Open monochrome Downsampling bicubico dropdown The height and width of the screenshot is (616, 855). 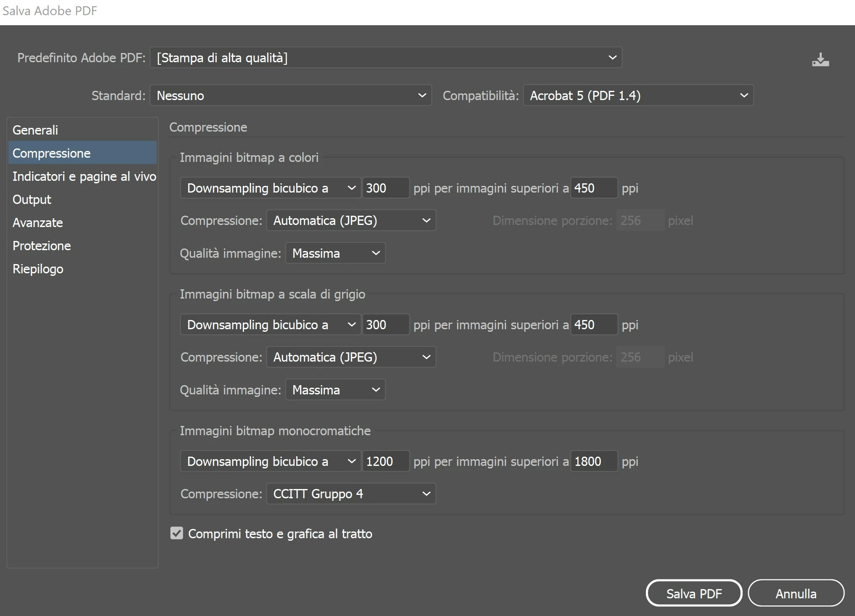pos(270,461)
